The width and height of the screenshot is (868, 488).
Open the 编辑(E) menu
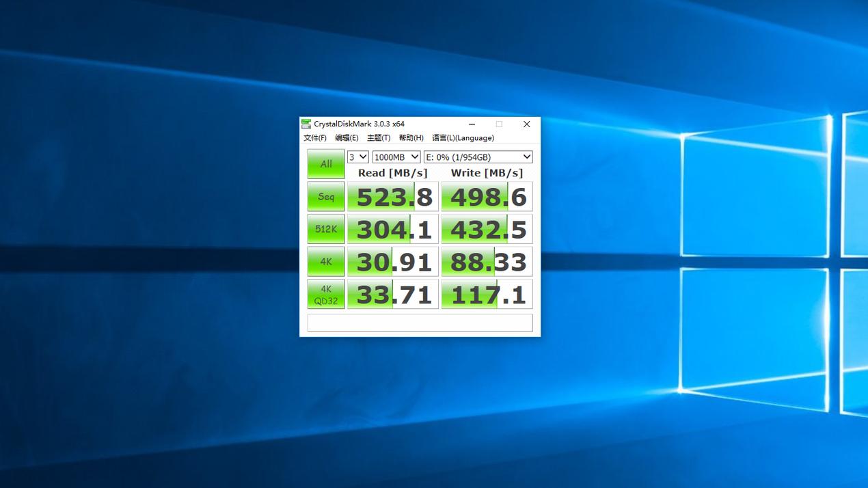tap(347, 138)
